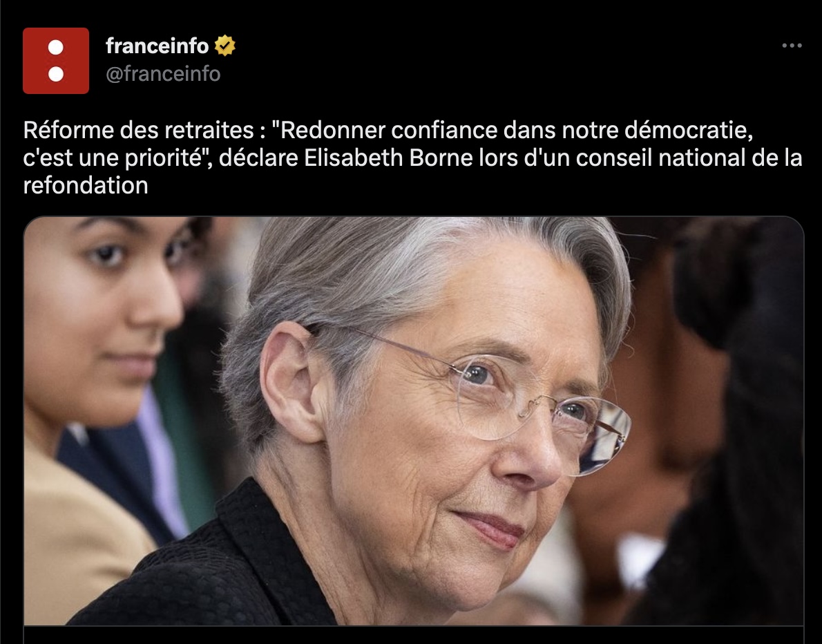Click the word "démocratie" in the tweet
This screenshot has width=822, height=644.
tap(688, 130)
